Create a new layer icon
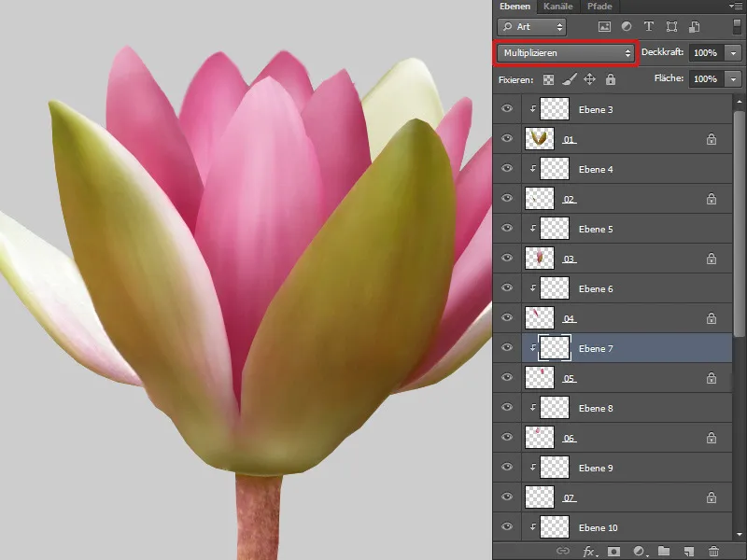 click(688, 551)
